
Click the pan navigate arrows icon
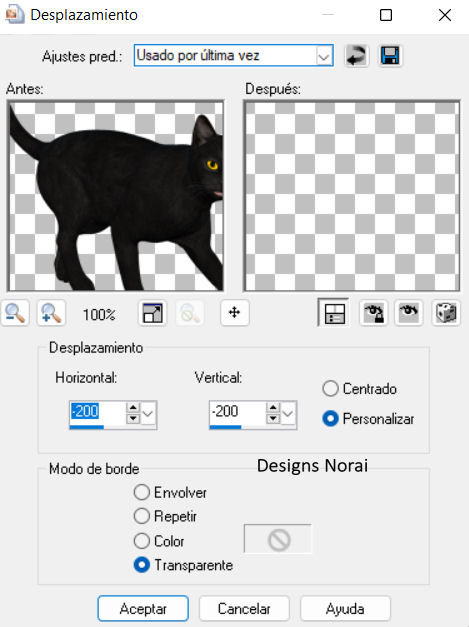pos(235,313)
